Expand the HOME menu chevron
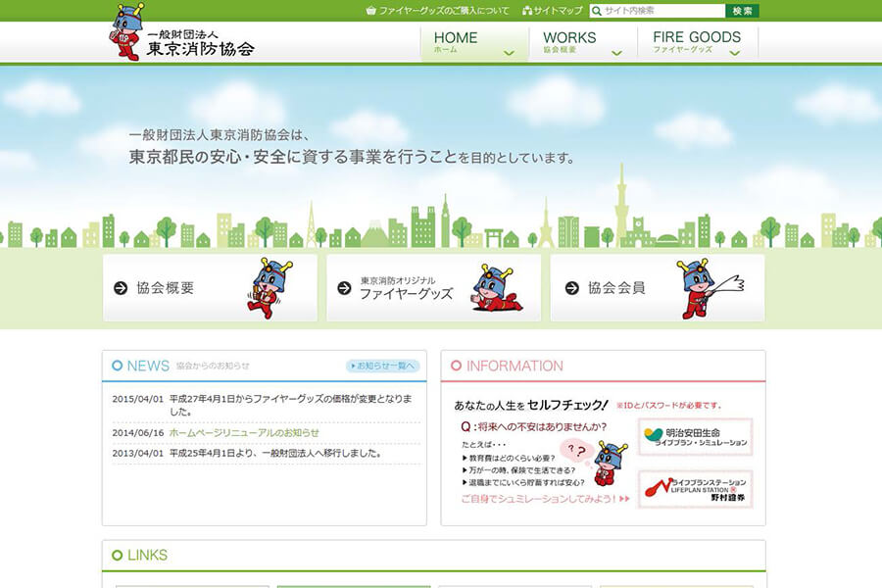Screen dimensions: 882x588 point(509,53)
